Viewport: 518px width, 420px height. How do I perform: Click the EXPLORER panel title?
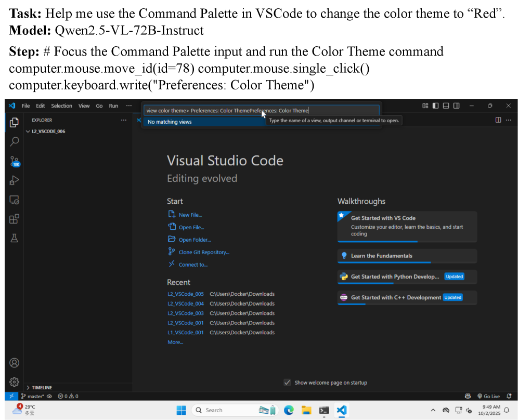[42, 120]
